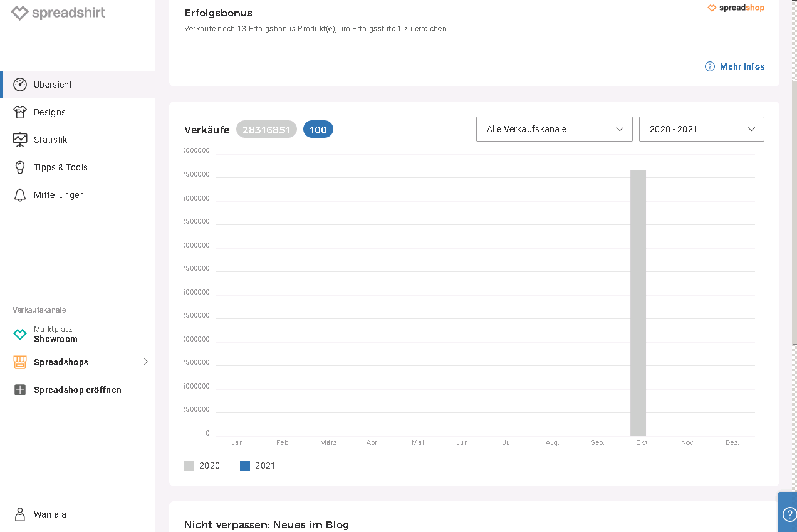
Task: Click the Spreadshops storefront icon
Action: (x=20, y=362)
